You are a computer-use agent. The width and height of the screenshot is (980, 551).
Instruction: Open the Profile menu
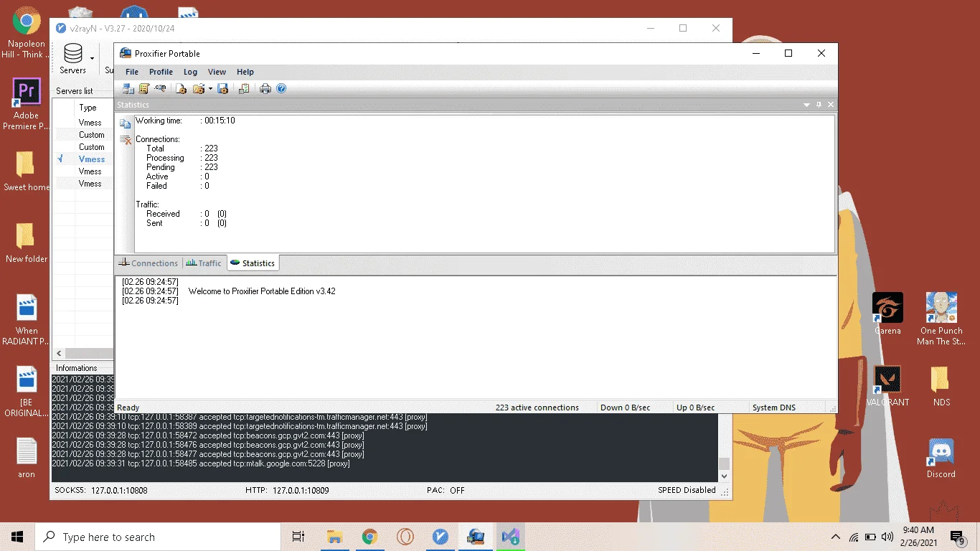161,72
